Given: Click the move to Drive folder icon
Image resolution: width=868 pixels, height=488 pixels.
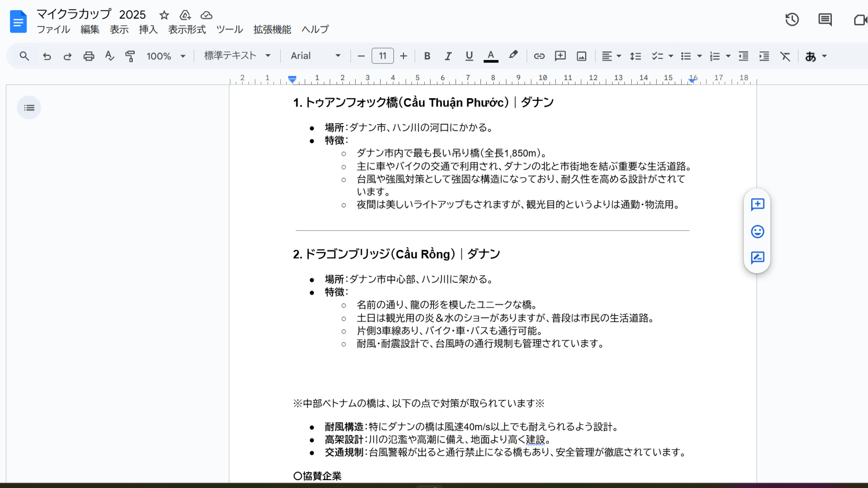Looking at the screenshot, I should tap(185, 15).
